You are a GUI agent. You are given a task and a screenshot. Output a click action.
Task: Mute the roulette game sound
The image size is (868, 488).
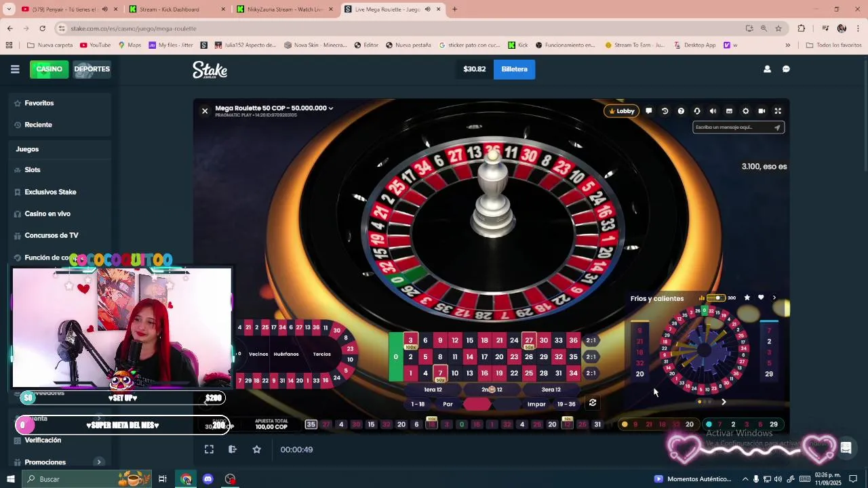[x=713, y=111]
